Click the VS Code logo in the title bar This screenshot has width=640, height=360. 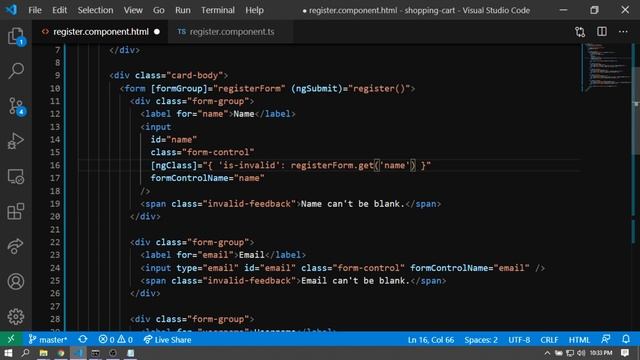pos(11,10)
